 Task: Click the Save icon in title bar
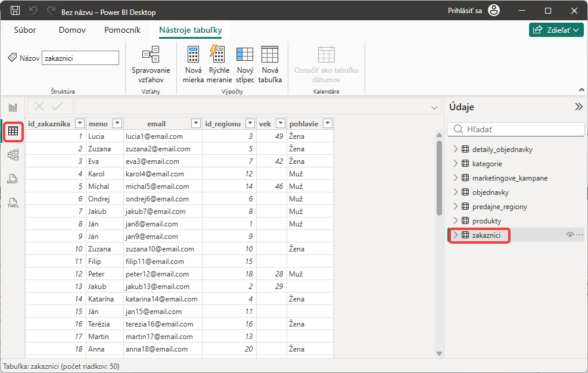click(x=15, y=11)
